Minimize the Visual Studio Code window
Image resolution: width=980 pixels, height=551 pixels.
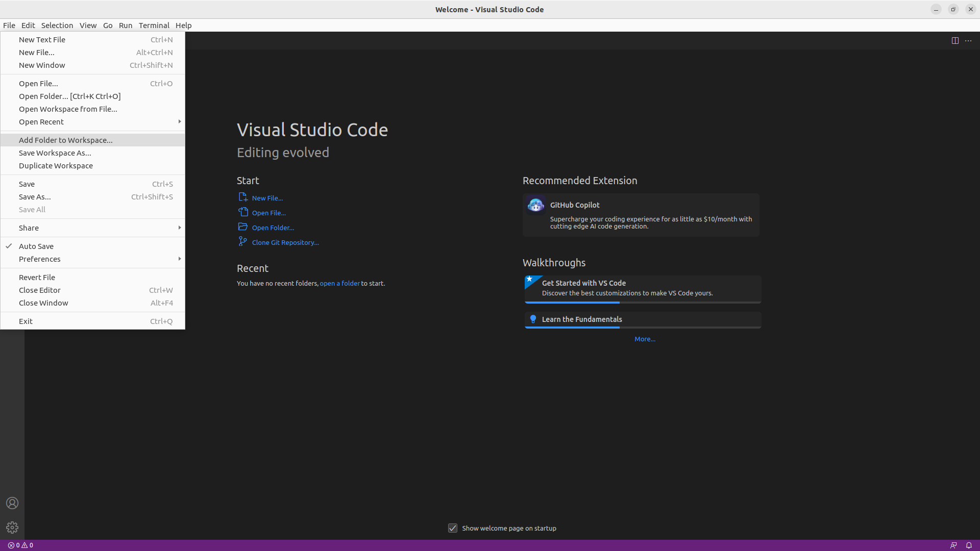click(x=936, y=9)
